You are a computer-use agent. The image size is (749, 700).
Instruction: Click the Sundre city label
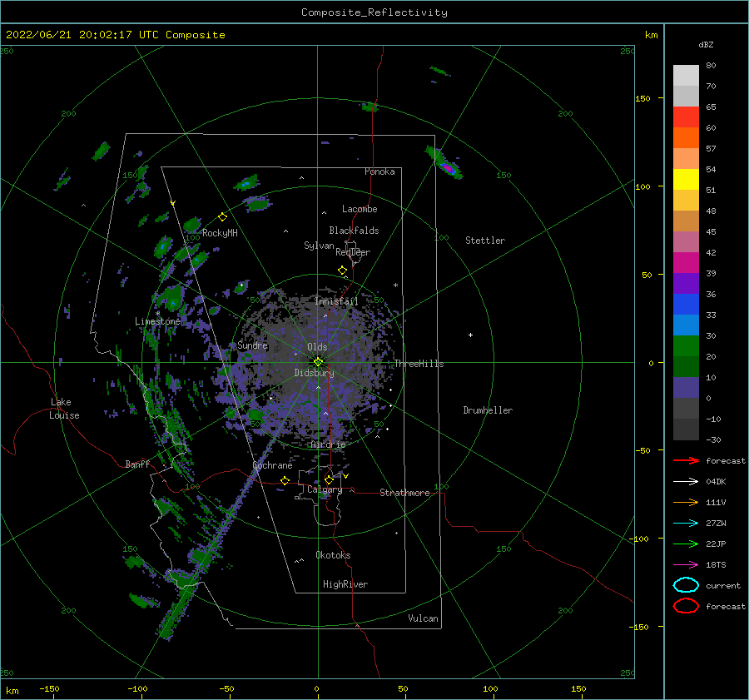pyautogui.click(x=252, y=345)
